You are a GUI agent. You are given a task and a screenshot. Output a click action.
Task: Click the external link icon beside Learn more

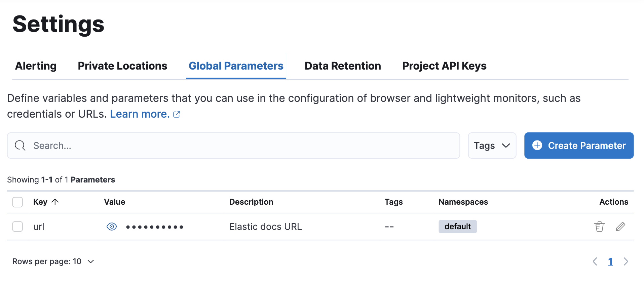[x=177, y=114]
